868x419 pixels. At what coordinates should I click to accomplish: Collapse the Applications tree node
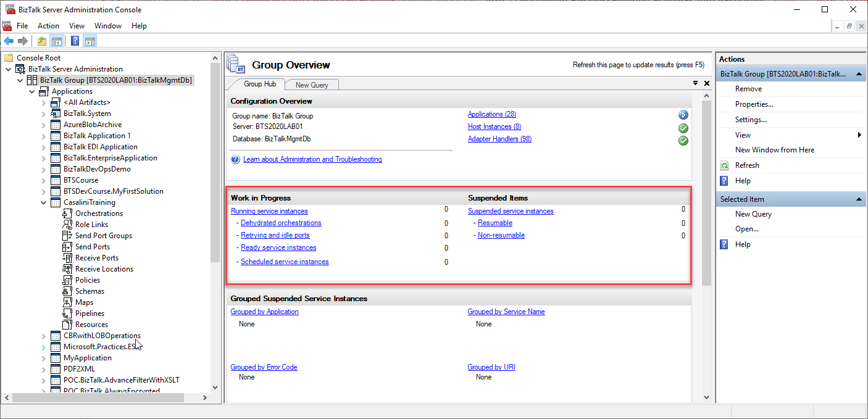point(32,91)
